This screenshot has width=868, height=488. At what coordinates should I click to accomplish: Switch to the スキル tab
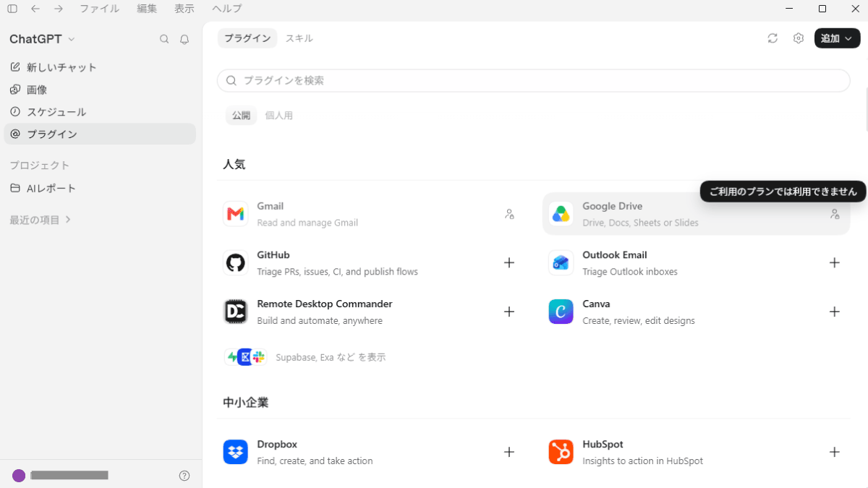(x=299, y=38)
